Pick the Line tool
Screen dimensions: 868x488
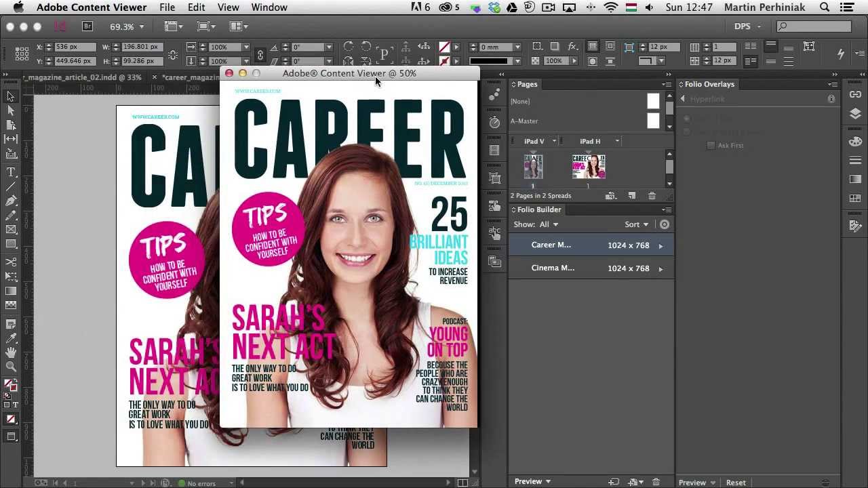(11, 186)
